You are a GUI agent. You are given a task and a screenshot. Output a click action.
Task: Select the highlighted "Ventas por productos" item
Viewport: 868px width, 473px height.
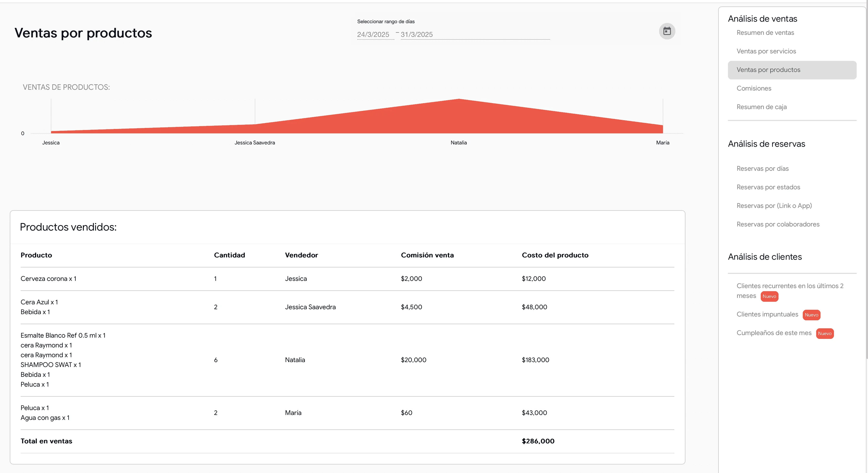(x=769, y=70)
